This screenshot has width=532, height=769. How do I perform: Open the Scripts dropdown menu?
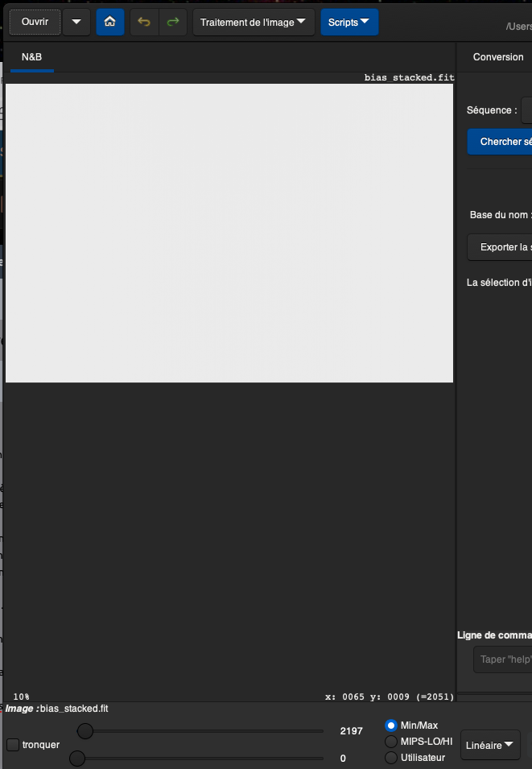point(349,22)
